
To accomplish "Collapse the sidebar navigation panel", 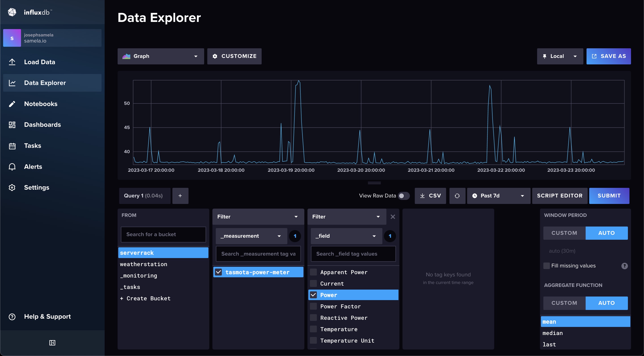I will (x=52, y=343).
